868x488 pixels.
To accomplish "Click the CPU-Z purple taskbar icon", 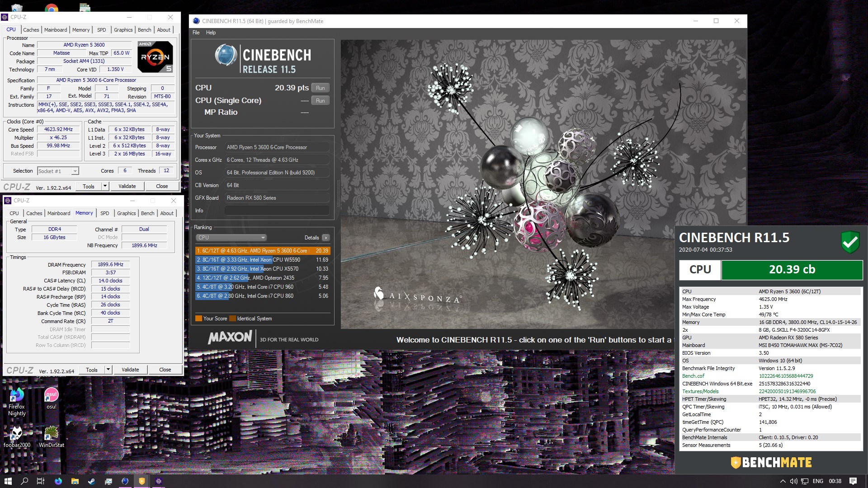I will pos(159,481).
